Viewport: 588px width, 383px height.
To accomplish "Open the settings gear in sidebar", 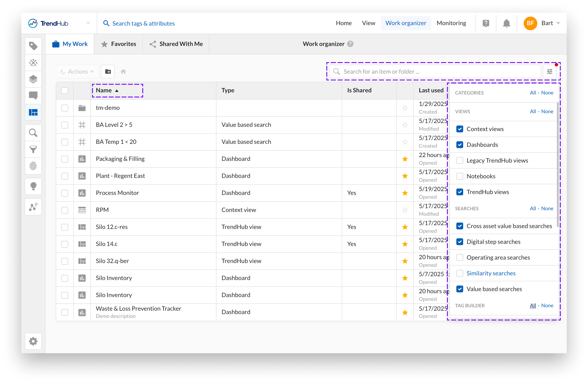I will point(33,341).
